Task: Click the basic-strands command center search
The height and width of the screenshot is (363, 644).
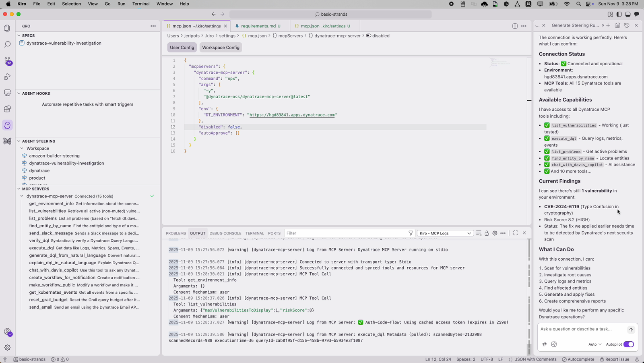Action: coord(330,14)
